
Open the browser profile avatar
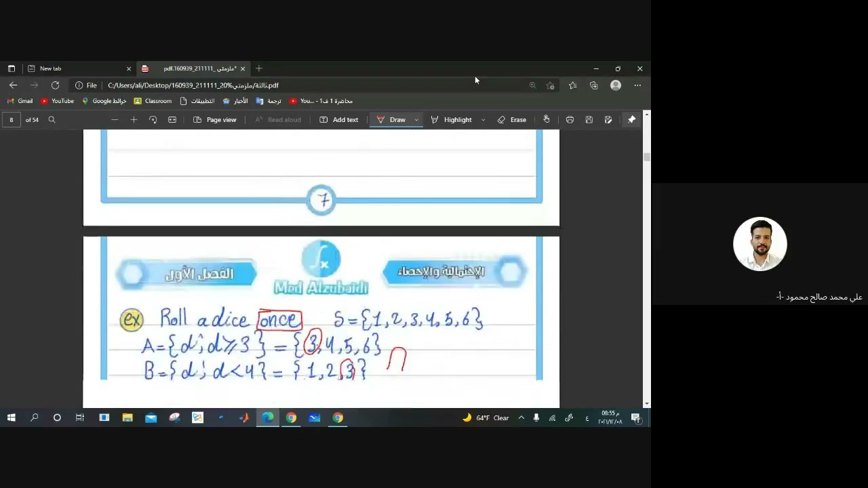pyautogui.click(x=616, y=85)
